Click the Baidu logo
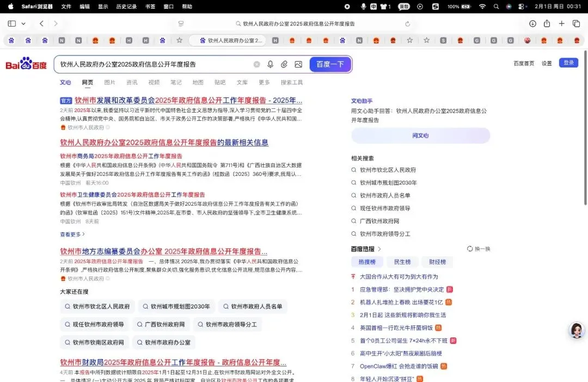Image resolution: width=588 pixels, height=382 pixels. [26, 64]
